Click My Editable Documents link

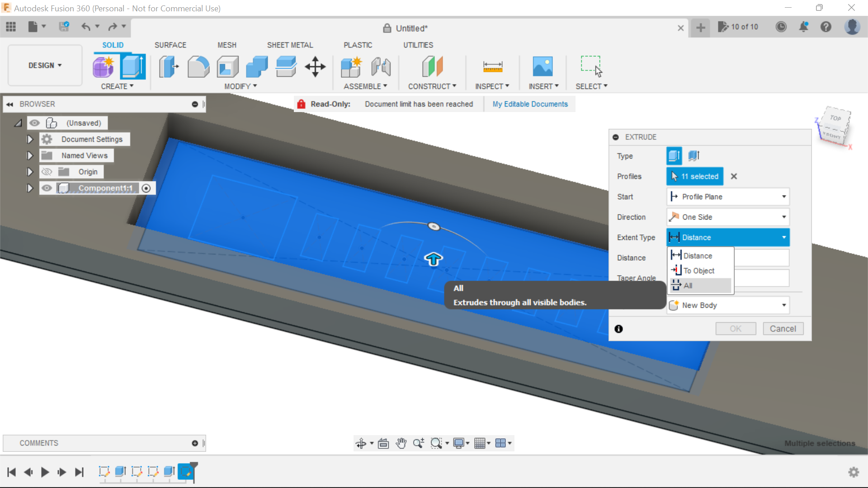[530, 103]
